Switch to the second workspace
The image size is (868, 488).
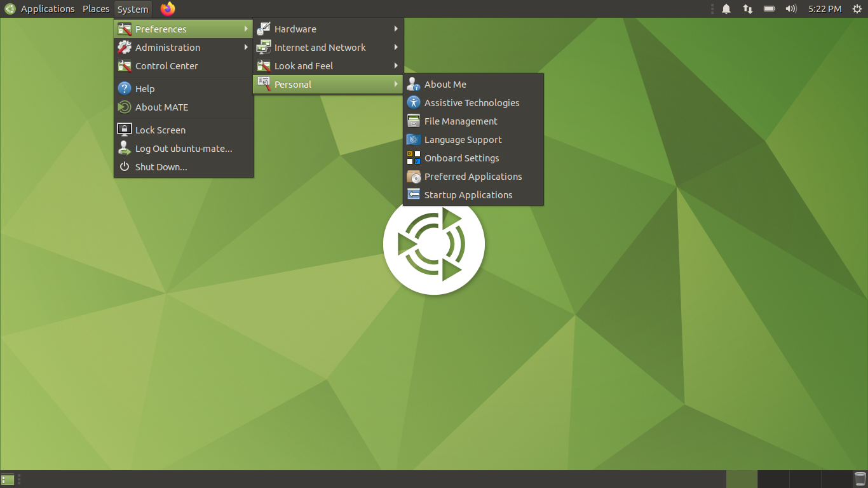(x=773, y=479)
